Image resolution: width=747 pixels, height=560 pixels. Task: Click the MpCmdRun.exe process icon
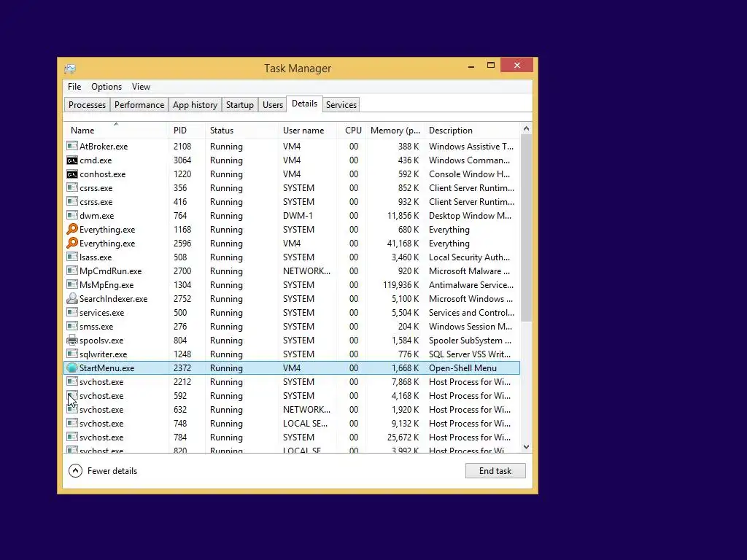point(72,271)
